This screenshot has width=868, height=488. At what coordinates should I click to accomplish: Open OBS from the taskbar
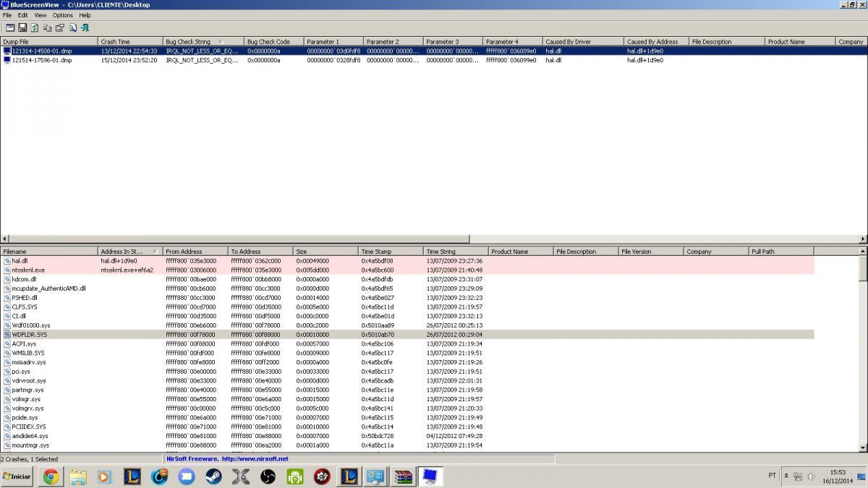click(x=268, y=476)
